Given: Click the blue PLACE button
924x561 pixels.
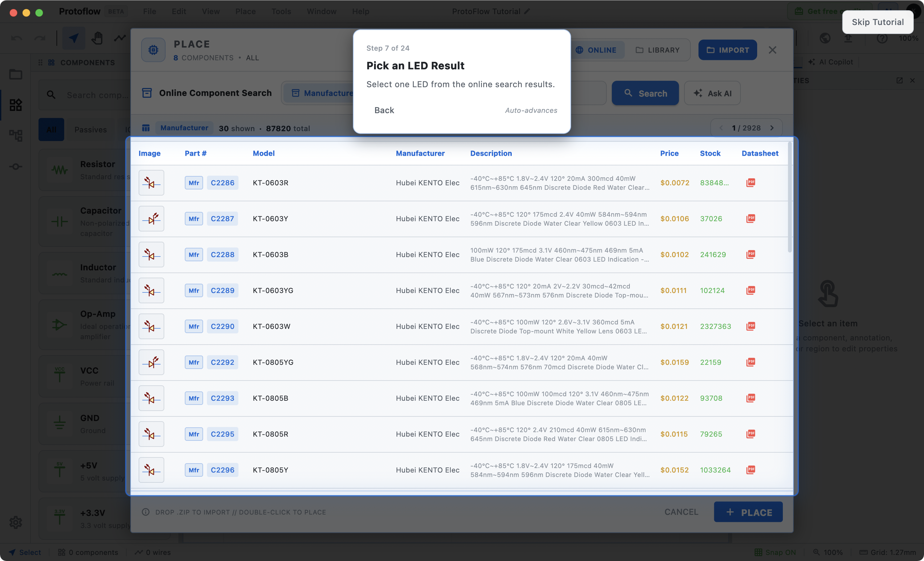Looking at the screenshot, I should pos(748,512).
